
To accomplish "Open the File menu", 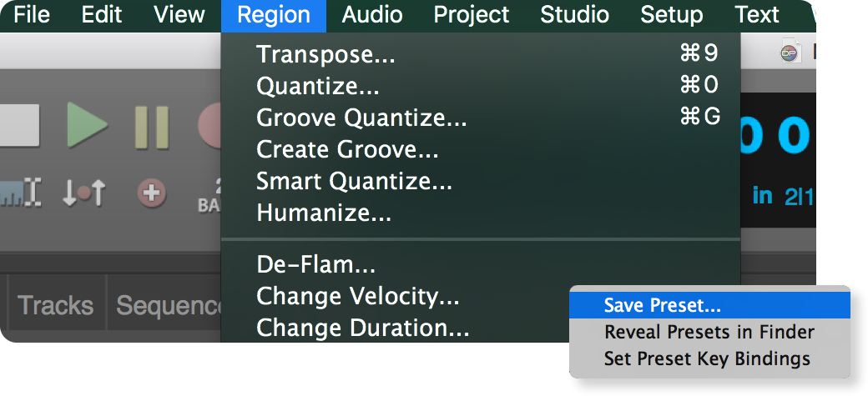I will (x=32, y=15).
